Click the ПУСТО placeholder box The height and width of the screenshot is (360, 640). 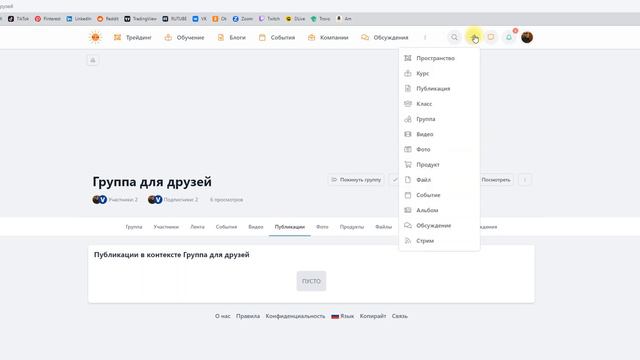click(311, 281)
